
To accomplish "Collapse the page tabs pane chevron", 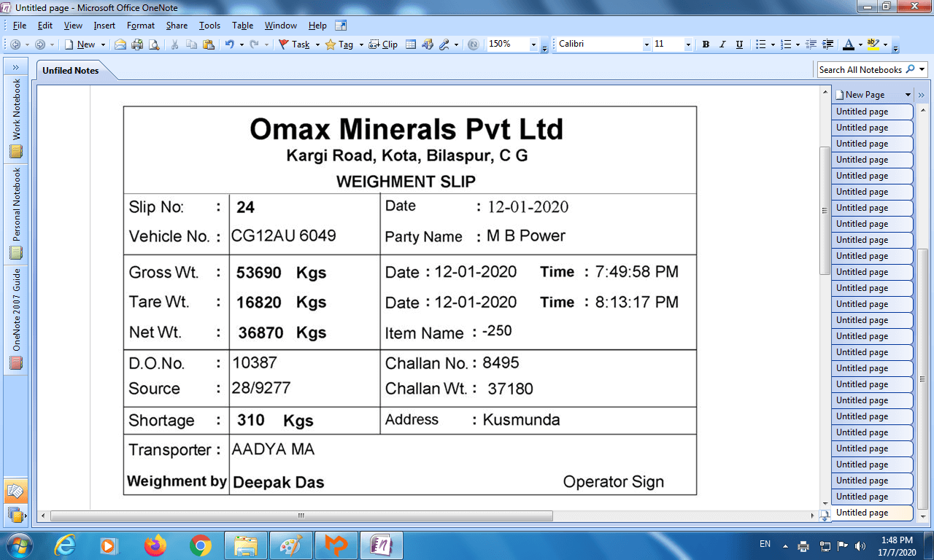I will [x=921, y=95].
